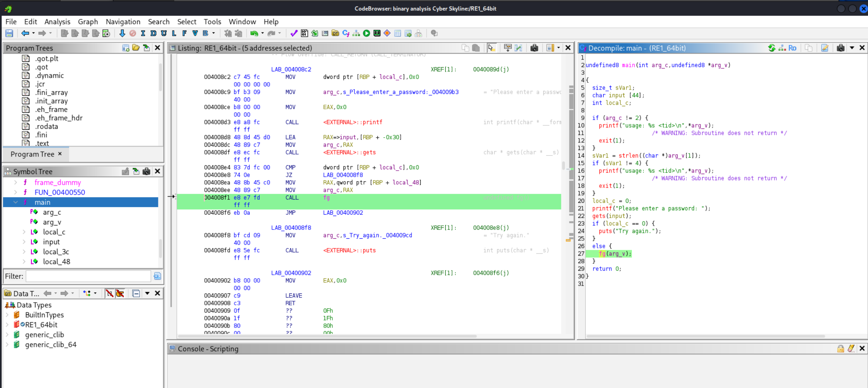Click the Decompile panel horizontal scrollbar
868x388 pixels.
705,336
